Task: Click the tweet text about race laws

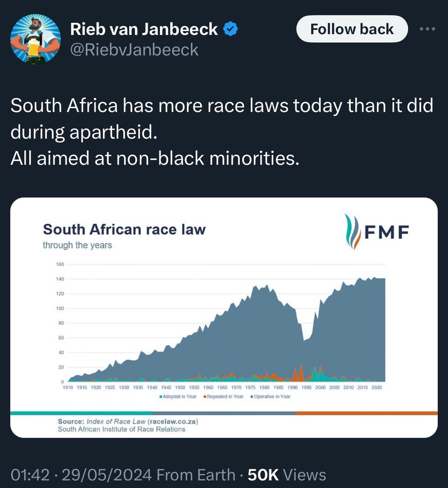Action: click(222, 132)
